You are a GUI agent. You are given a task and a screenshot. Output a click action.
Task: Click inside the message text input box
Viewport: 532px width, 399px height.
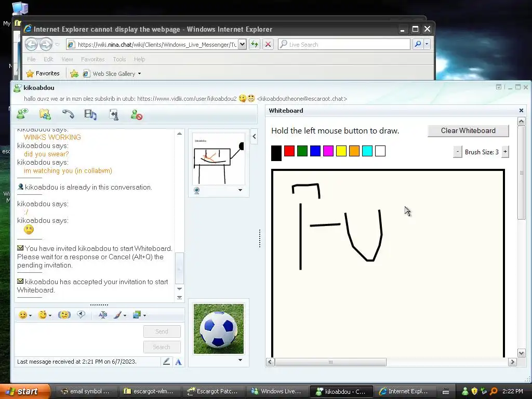coord(78,339)
